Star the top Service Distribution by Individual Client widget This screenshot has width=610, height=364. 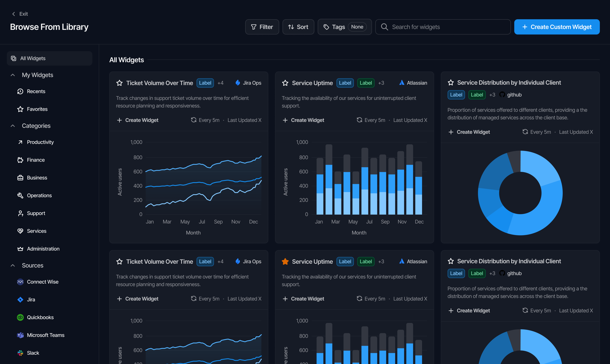(x=451, y=83)
